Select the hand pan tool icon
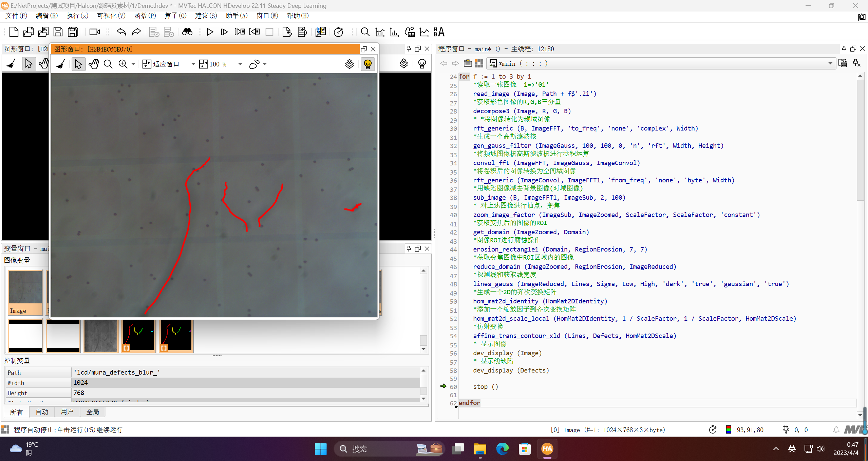This screenshot has height=461, width=868. (93, 64)
